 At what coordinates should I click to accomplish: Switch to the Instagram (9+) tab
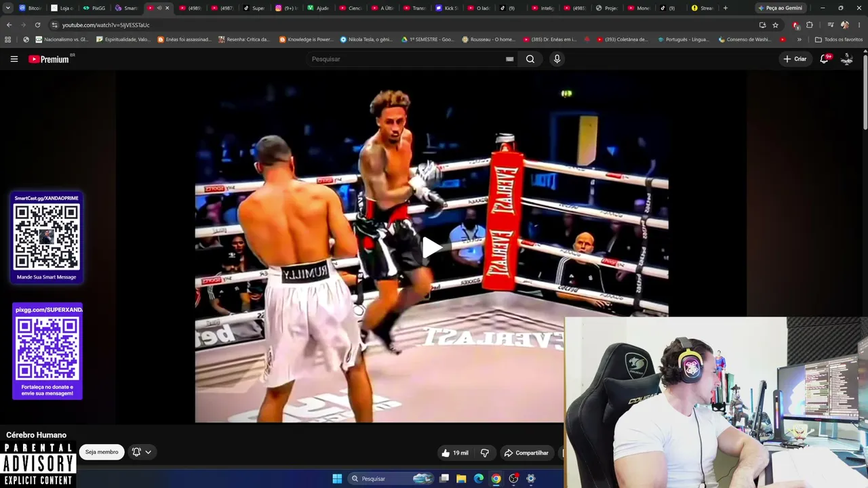click(x=286, y=8)
